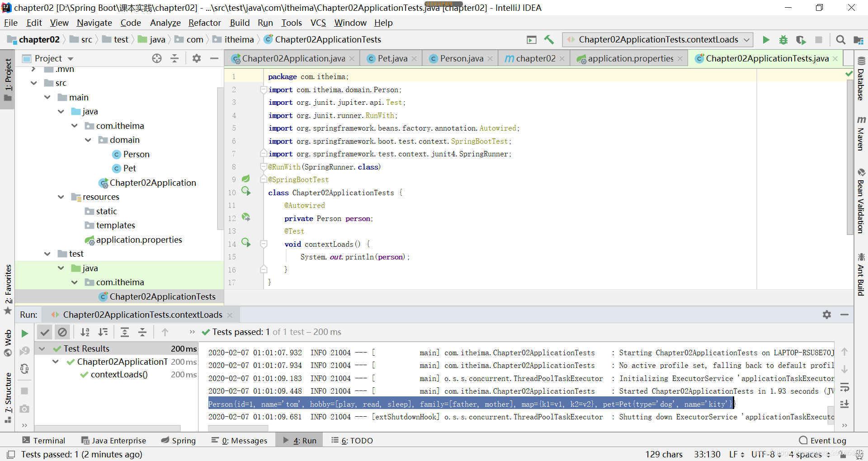
Task: Toggle soft-wrap in the console output
Action: (844, 387)
